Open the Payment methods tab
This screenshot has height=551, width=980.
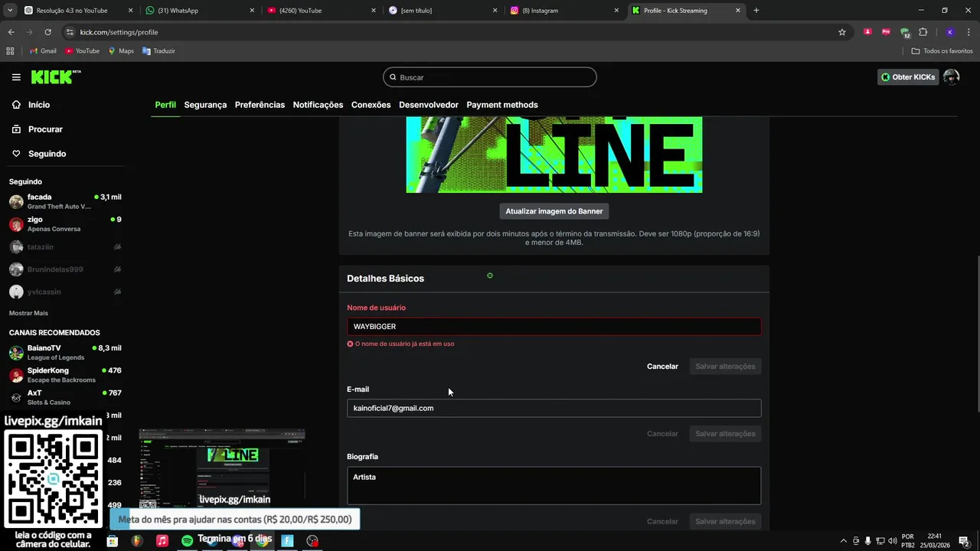tap(502, 105)
